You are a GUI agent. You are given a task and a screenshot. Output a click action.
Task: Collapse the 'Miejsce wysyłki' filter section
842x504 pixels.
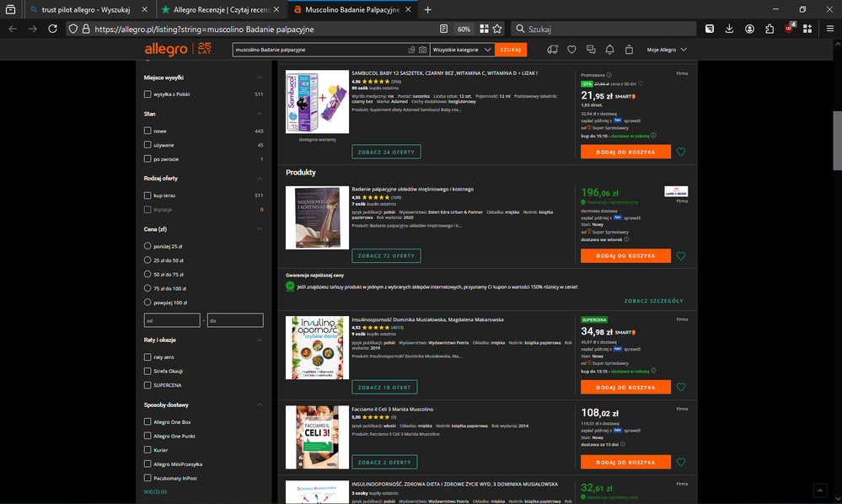click(260, 78)
